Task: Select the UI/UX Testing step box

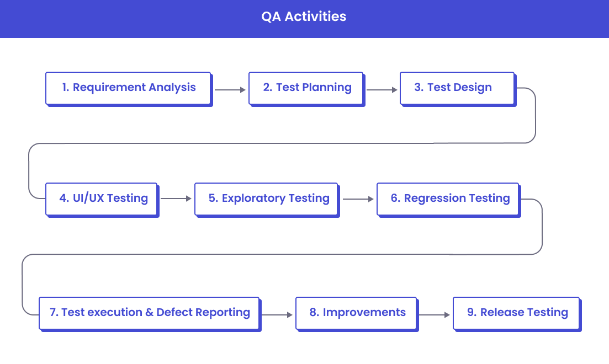Action: point(102,199)
